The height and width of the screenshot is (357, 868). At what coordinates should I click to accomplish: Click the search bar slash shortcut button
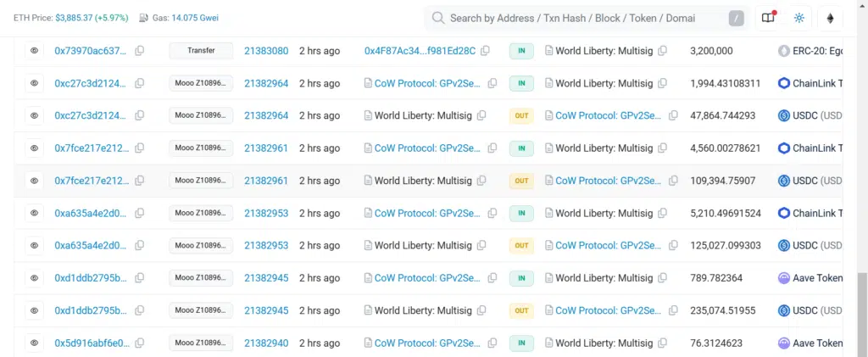737,18
